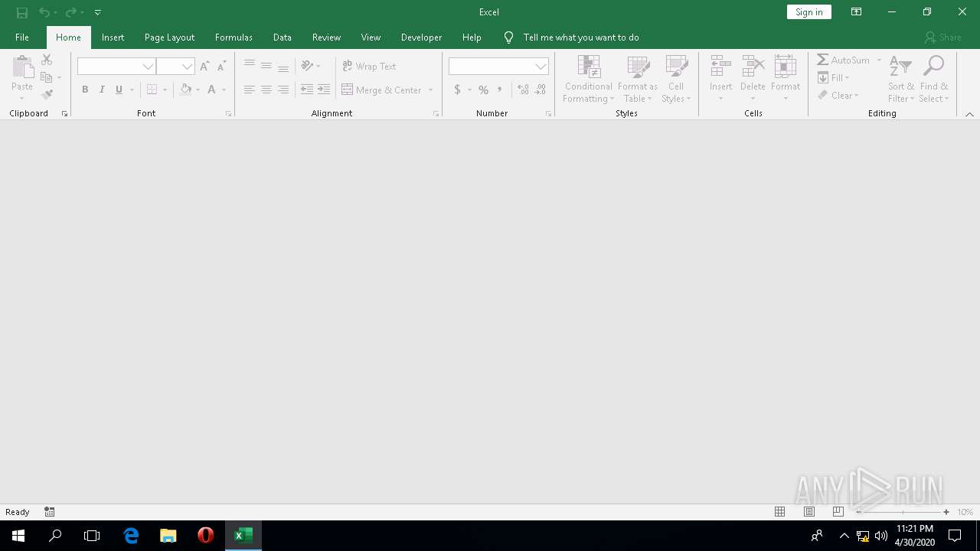Click the Copy icon
The width and height of the screenshot is (980, 551).
(x=47, y=77)
